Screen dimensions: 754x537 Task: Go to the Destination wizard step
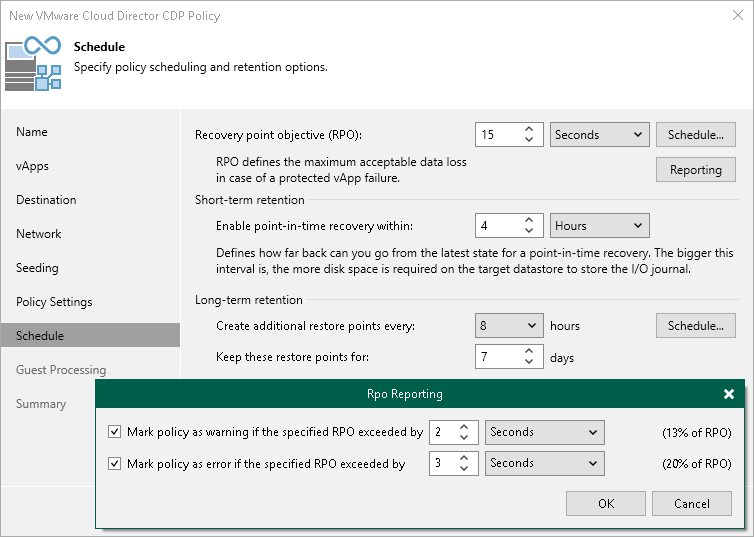46,200
